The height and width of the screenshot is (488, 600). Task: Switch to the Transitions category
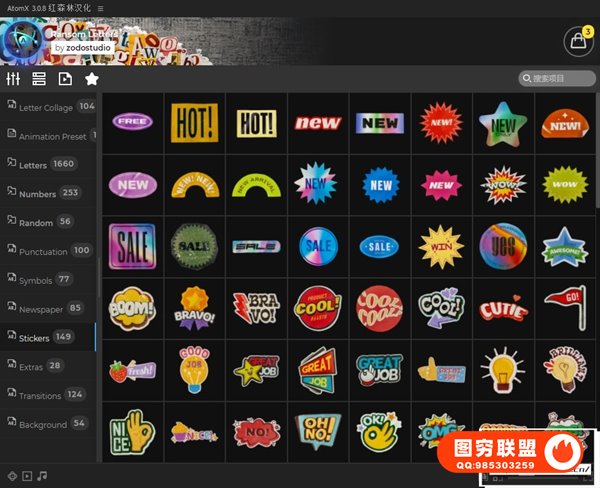44,395
